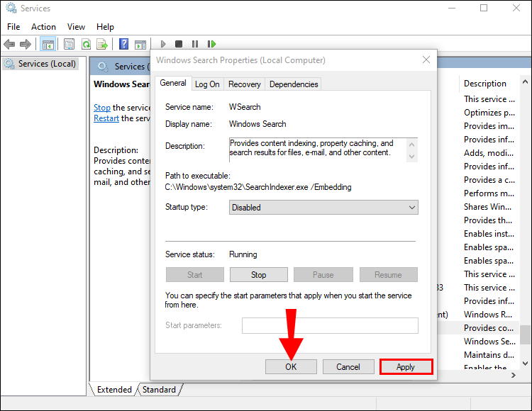Click the Back arrow toolbar icon
This screenshot has width=532, height=411.
pyautogui.click(x=9, y=44)
